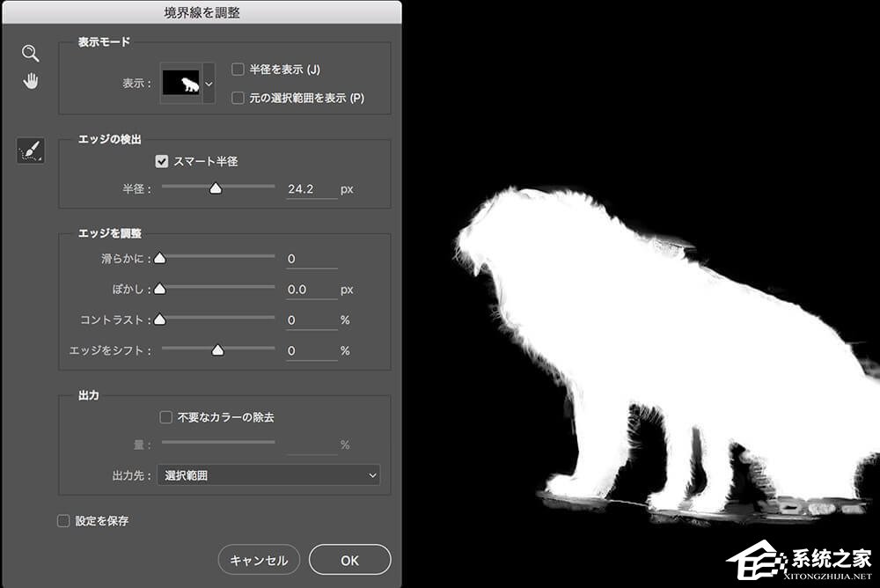Click the コントラスト (Contrast) slider handle
The width and height of the screenshot is (880, 588).
(159, 320)
